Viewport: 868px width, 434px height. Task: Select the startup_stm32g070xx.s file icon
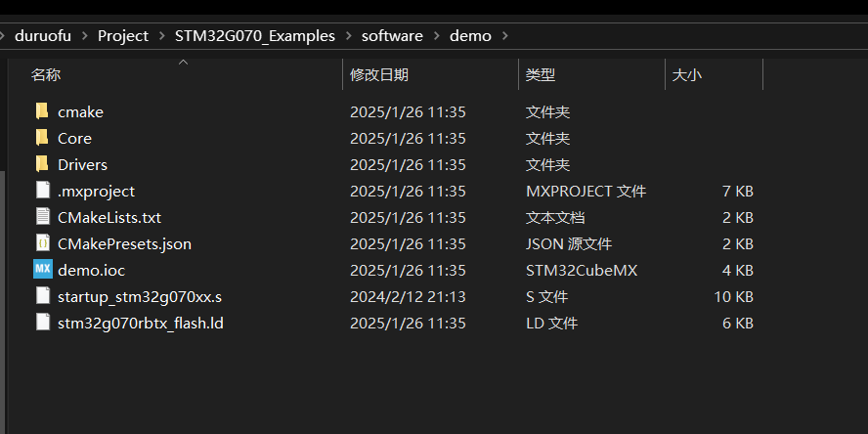click(42, 296)
